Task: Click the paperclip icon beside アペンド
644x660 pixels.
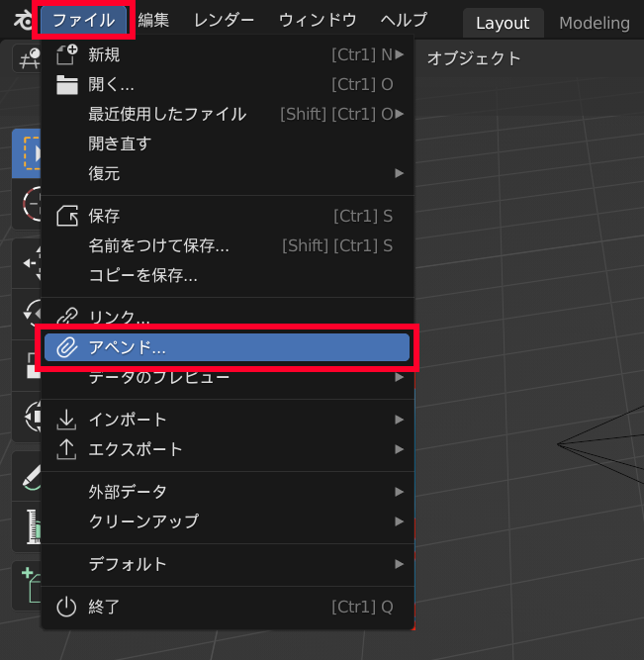Action: (67, 347)
